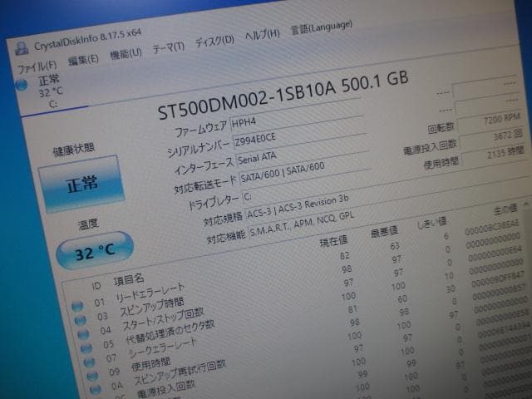The height and width of the screenshot is (399, 532).
Task: Open the テーマ(T) menu
Action: click(x=168, y=47)
